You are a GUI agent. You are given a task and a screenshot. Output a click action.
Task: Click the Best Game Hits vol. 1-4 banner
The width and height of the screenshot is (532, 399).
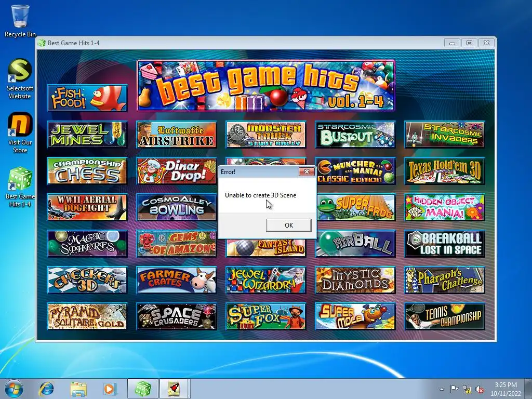pyautogui.click(x=266, y=86)
